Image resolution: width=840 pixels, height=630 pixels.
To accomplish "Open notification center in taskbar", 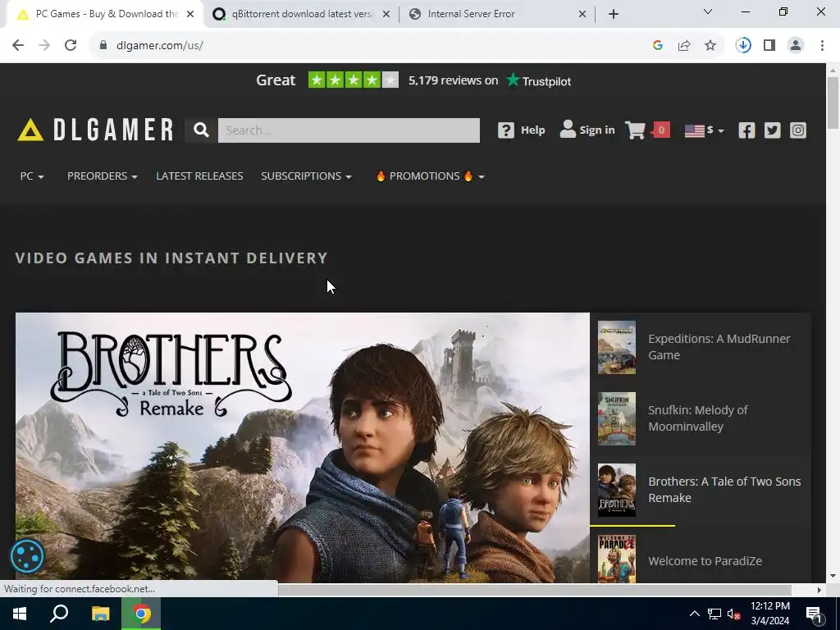I will 814,614.
